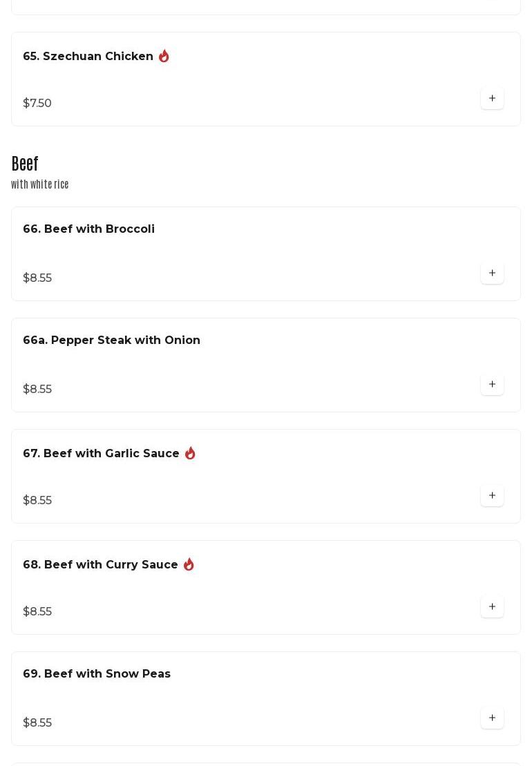Image resolution: width=532 pixels, height=766 pixels.
Task: Click the flame icon next to Garlic Sauce
Action: click(x=190, y=453)
